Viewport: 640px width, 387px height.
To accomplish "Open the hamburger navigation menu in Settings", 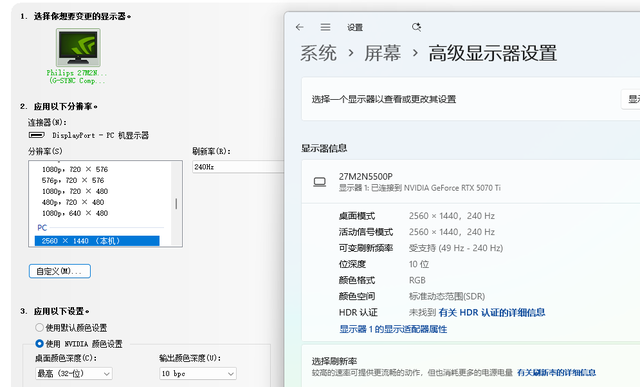I will [x=325, y=27].
